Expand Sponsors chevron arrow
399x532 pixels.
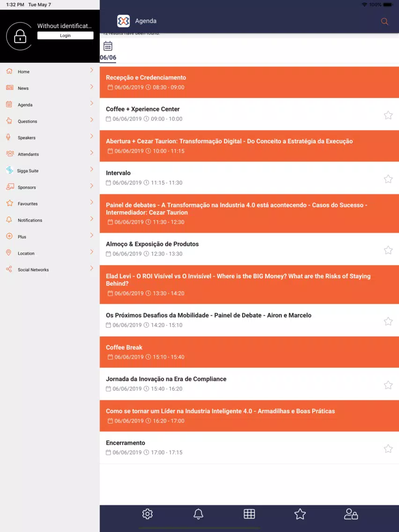pyautogui.click(x=92, y=185)
